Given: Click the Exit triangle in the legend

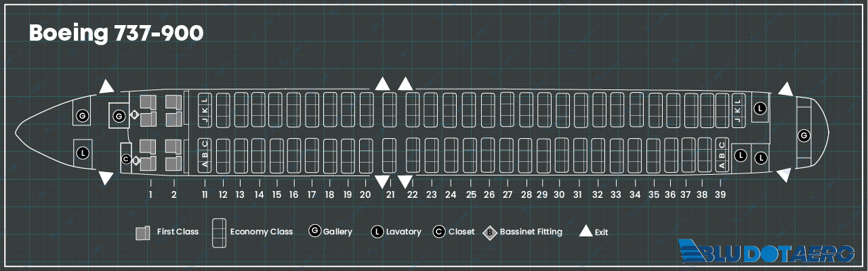Looking at the screenshot, I should click(x=585, y=231).
